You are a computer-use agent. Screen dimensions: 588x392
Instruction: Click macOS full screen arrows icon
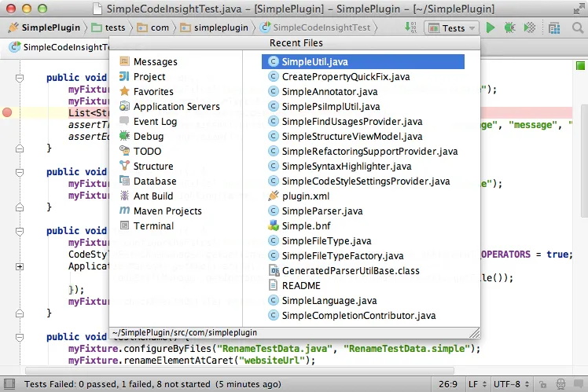579,9
